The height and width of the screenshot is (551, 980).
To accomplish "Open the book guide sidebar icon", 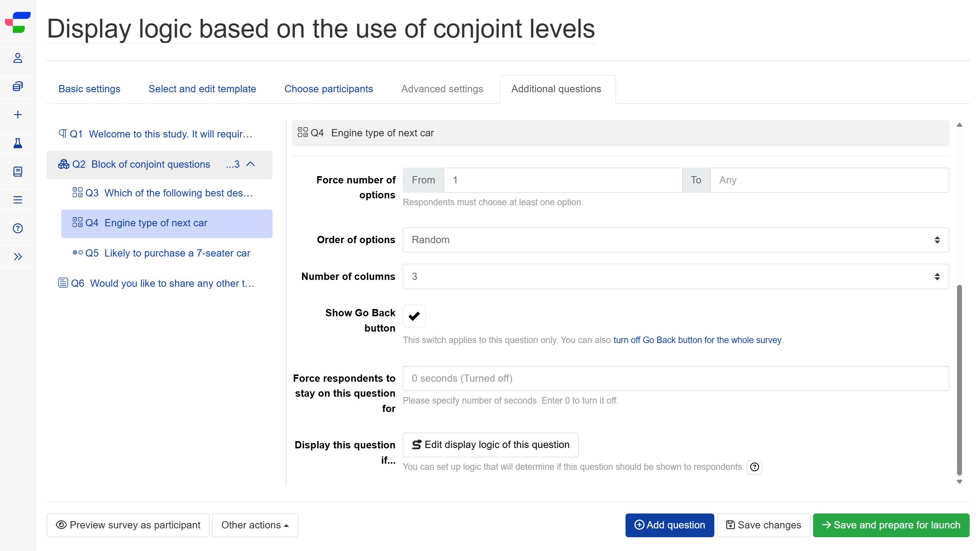I will point(18,172).
